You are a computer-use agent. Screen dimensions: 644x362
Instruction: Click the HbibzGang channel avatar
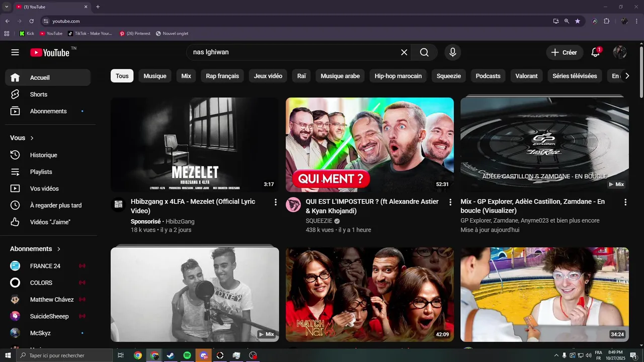(x=118, y=205)
